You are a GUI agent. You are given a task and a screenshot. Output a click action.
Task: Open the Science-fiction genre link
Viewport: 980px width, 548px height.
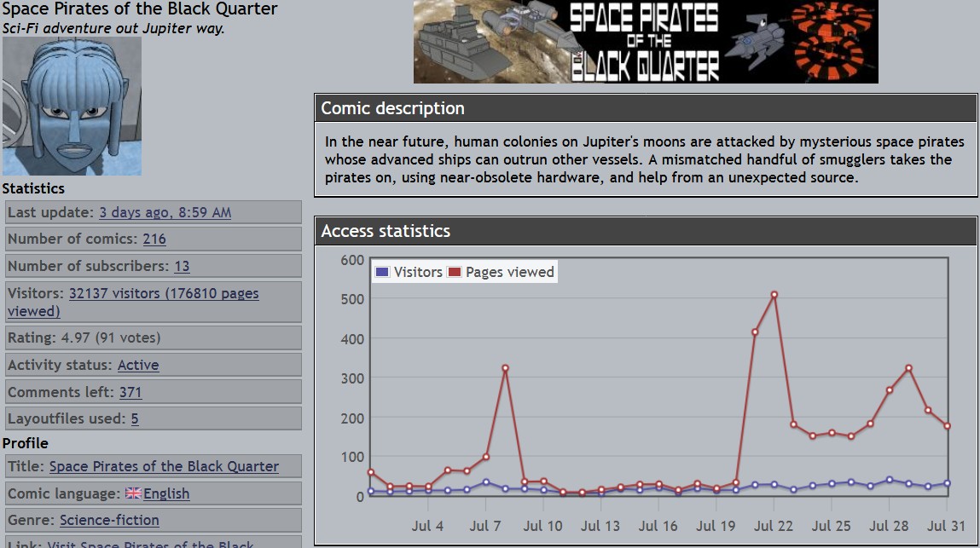[x=109, y=520]
